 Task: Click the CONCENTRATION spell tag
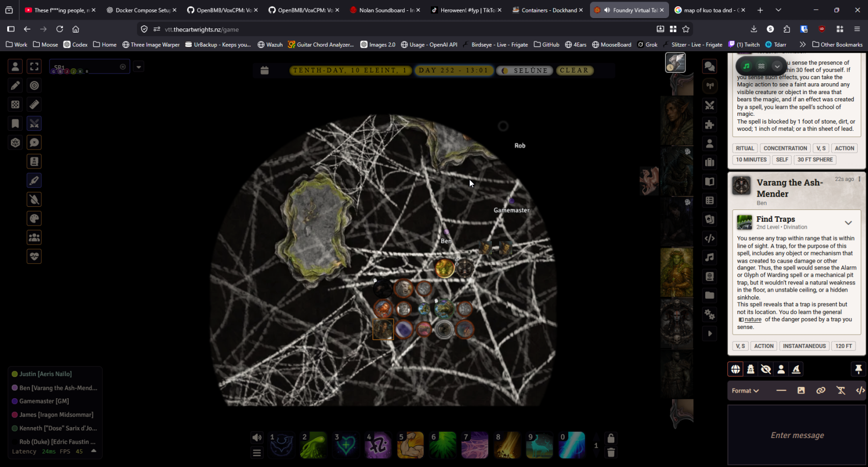click(785, 148)
